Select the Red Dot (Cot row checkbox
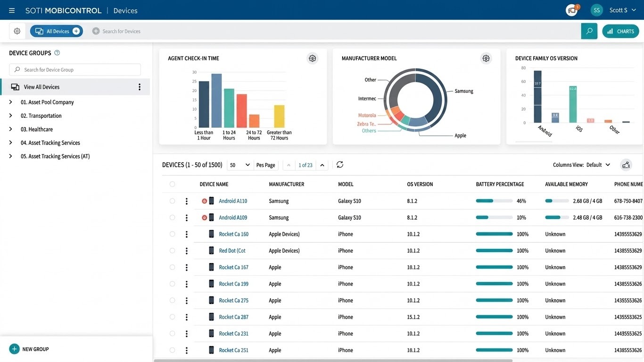This screenshot has height=362, width=644. point(172,251)
